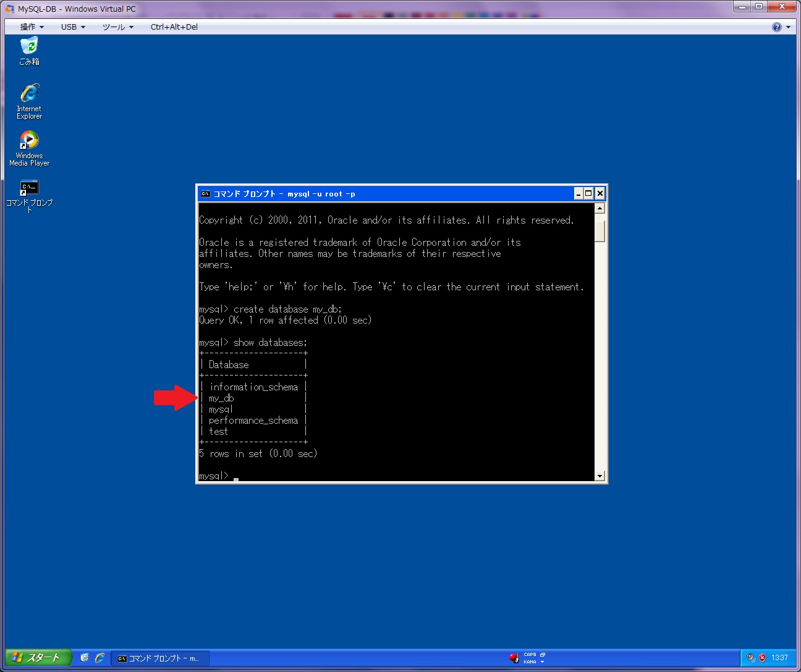This screenshot has width=801, height=672.
Task: Select the Internet Explorer desktop icon
Action: 29,101
